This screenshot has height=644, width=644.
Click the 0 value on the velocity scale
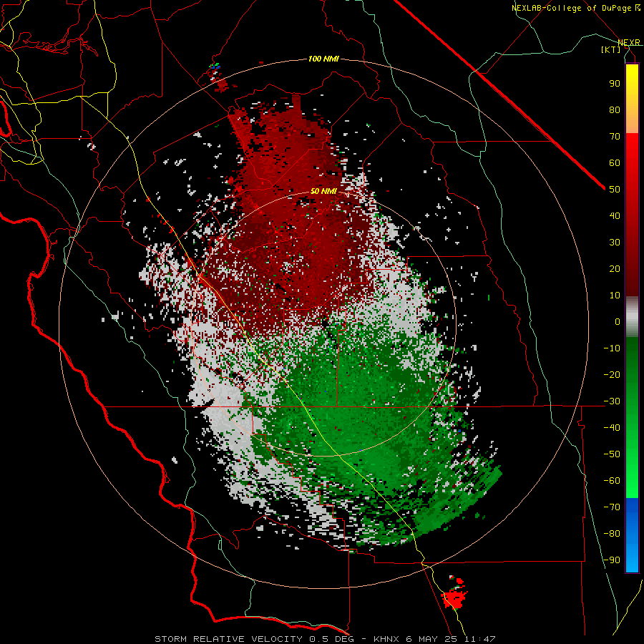point(618,321)
